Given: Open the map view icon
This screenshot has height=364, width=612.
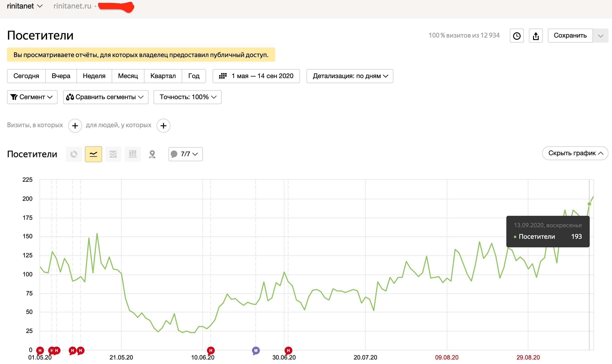Looking at the screenshot, I should [x=152, y=154].
